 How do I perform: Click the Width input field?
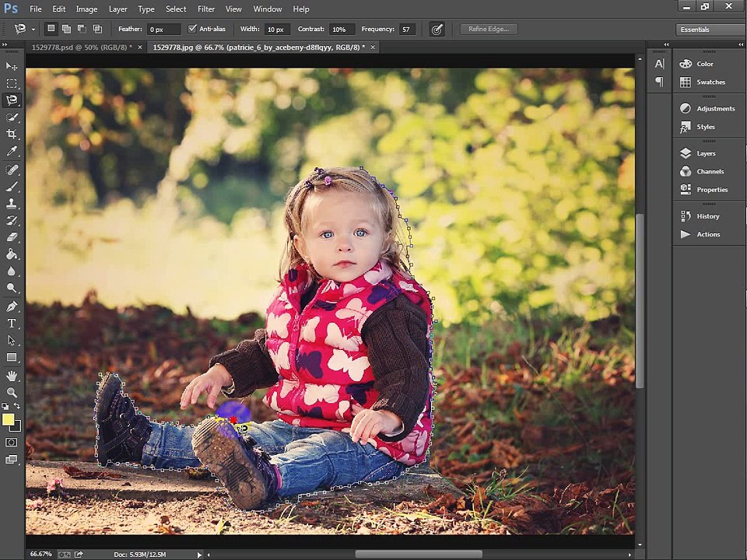[277, 29]
